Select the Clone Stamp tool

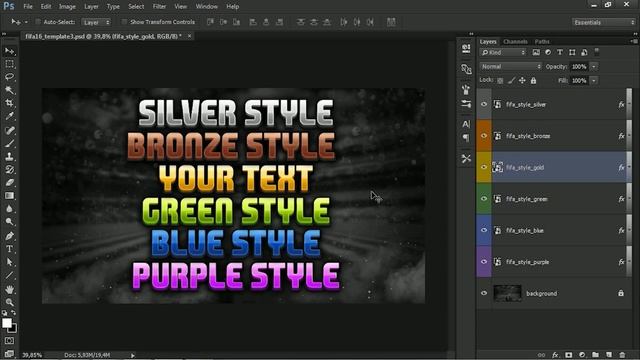click(x=9, y=156)
